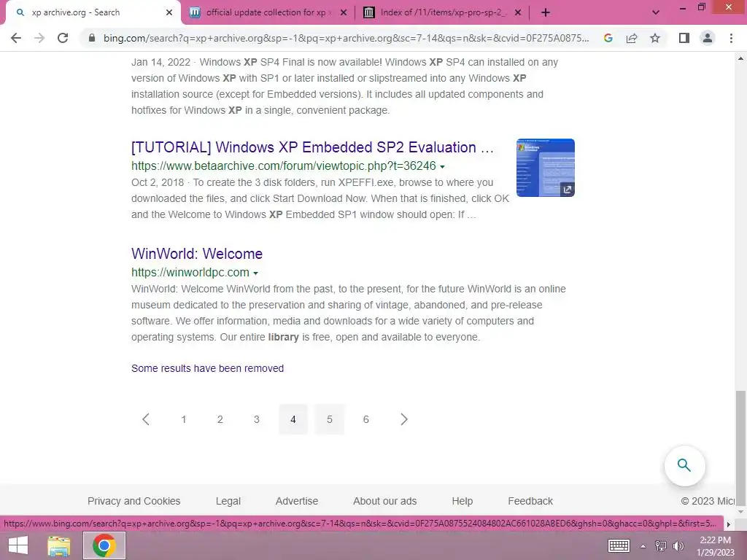Image resolution: width=747 pixels, height=560 pixels.
Task: Open '[TUTORIAL] Windows XP Embedded SP2 Evaluation' result
Action: click(312, 147)
